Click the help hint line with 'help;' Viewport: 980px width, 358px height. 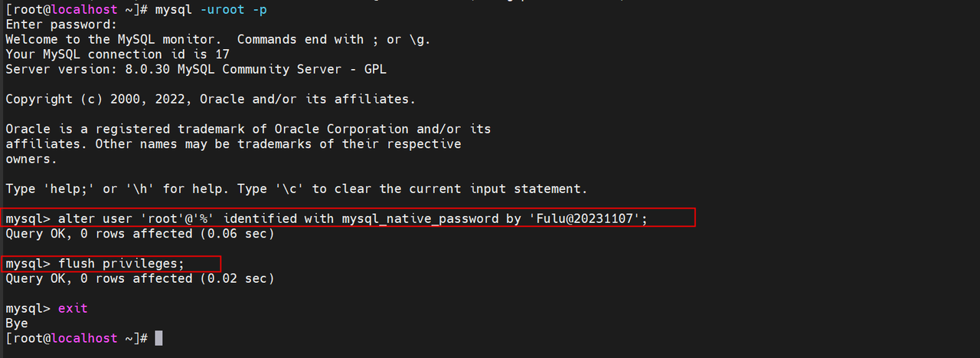[296, 189]
